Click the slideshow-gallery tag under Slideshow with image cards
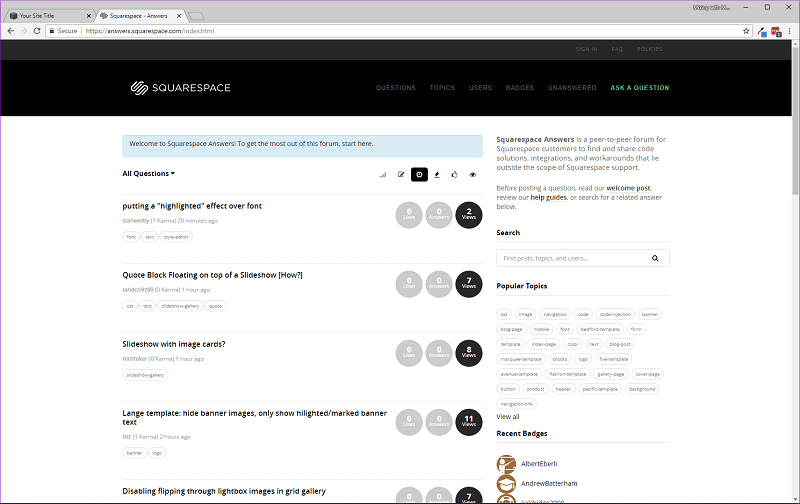Image resolution: width=800 pixels, height=504 pixels. click(145, 375)
